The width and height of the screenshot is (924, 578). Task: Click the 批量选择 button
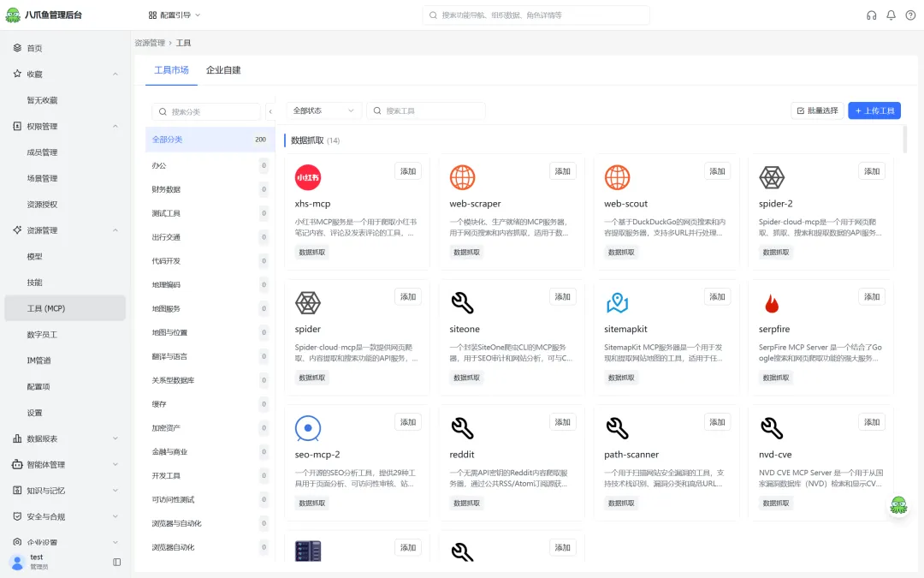[x=817, y=110]
